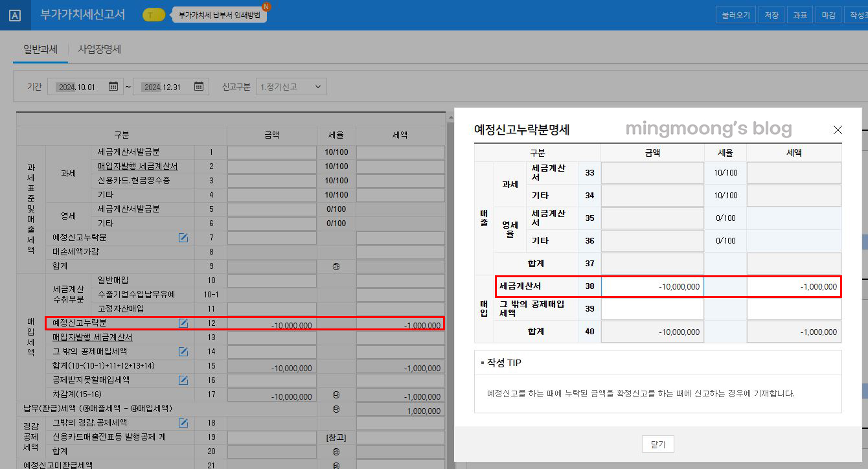Click the 마감 button top right
Screen dimensions: 868x469
(x=828, y=14)
